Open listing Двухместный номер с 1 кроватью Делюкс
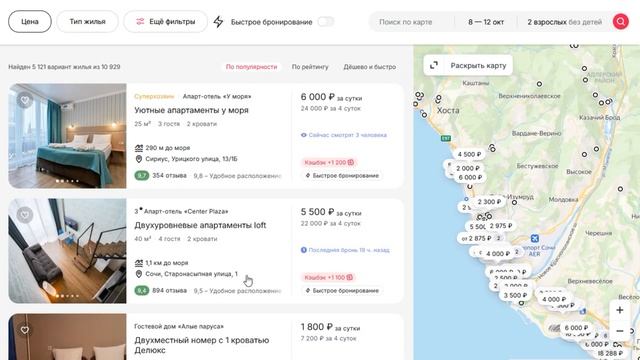This screenshot has width=640, height=360. (202, 345)
